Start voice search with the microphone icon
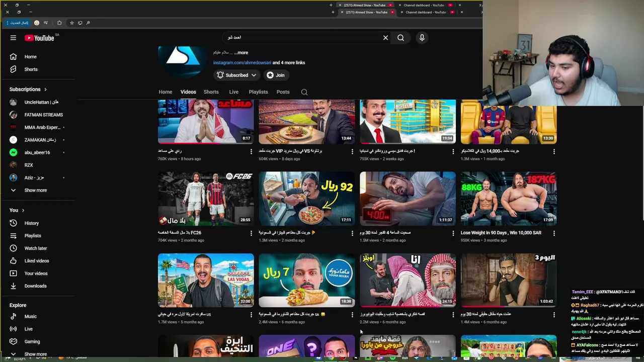644x362 pixels. pos(422,38)
